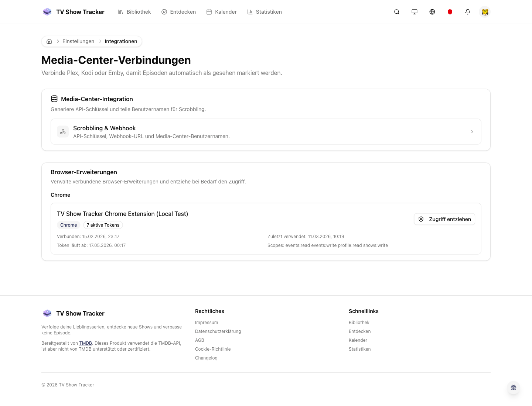
Task: Click the Einstellungen breadcrumb entry
Action: pos(78,41)
